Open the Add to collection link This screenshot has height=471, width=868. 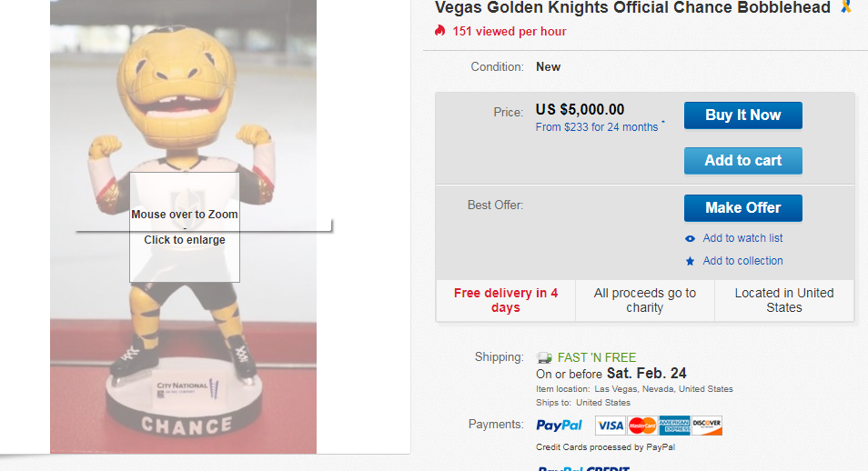point(742,261)
